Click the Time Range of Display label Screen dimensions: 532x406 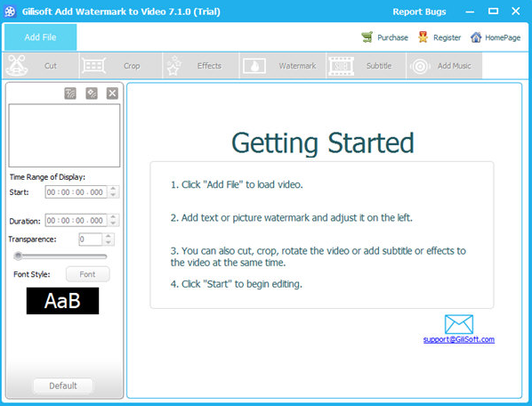point(47,177)
